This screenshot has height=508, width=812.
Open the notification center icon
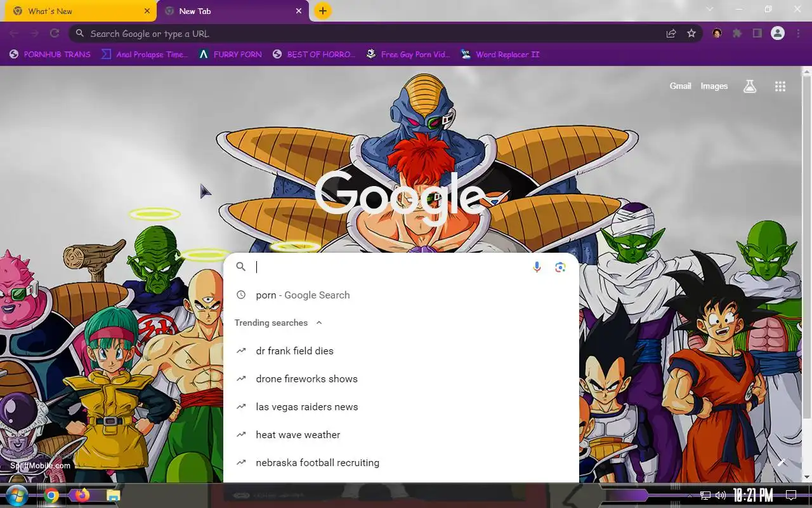pyautogui.click(x=791, y=495)
